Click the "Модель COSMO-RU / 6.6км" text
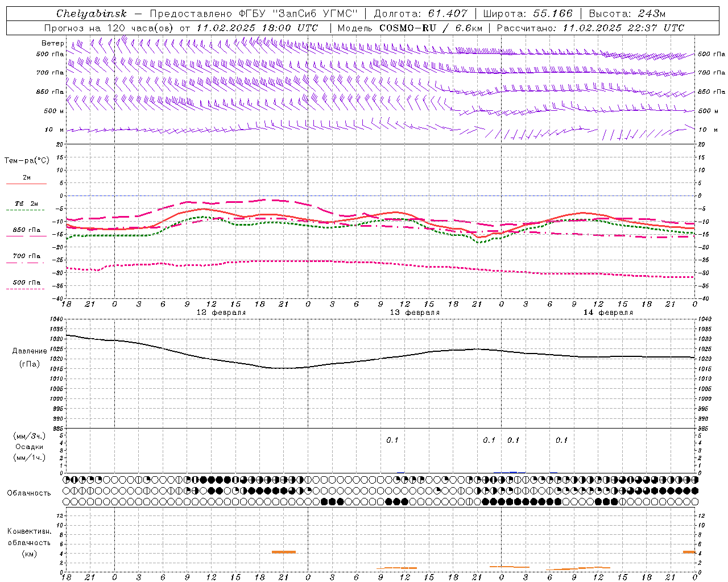 410,28
